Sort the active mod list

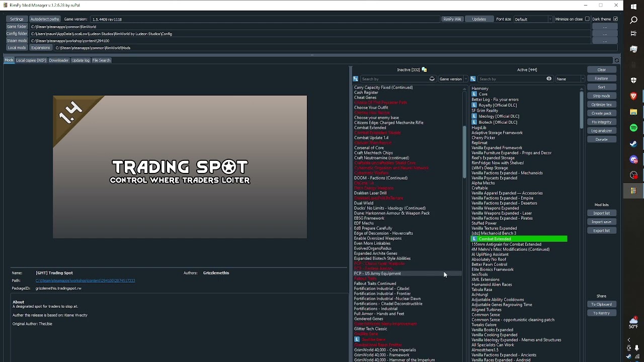coord(602,87)
